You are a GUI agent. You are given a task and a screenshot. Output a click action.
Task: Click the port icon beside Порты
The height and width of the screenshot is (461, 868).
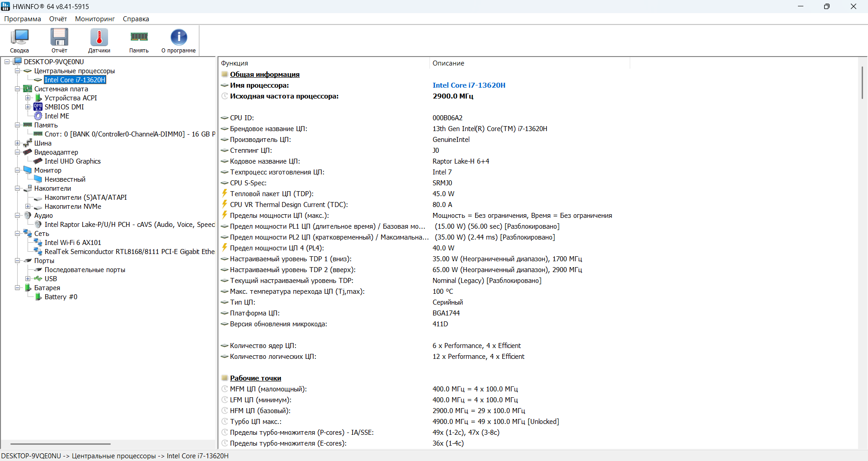coord(28,260)
